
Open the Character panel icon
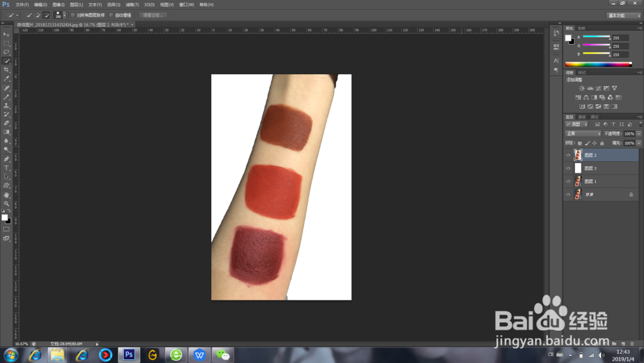coord(556,61)
